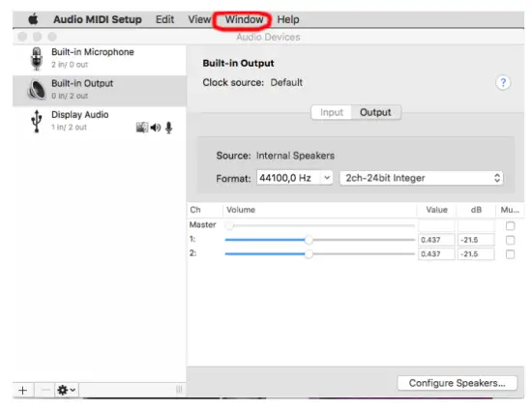Viewport: 532px width, 411px height.
Task: Open the Apple menu
Action: click(33, 19)
